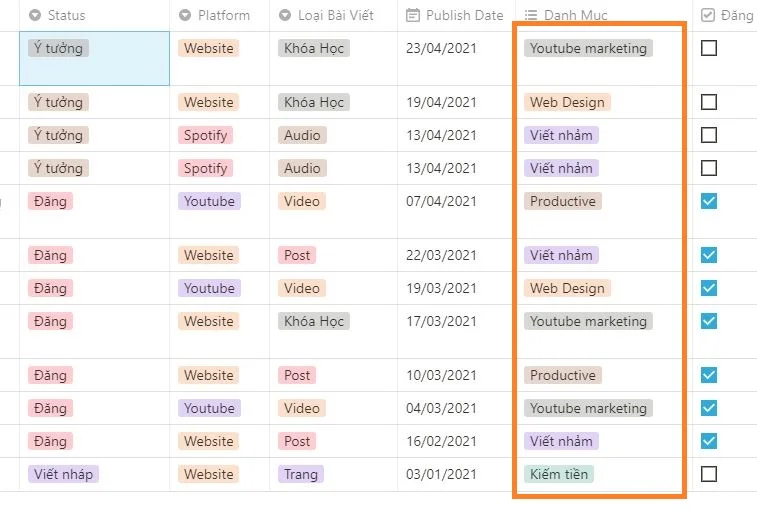
Task: Check the Đăng box for 23/04/2021 row
Action: click(x=709, y=48)
